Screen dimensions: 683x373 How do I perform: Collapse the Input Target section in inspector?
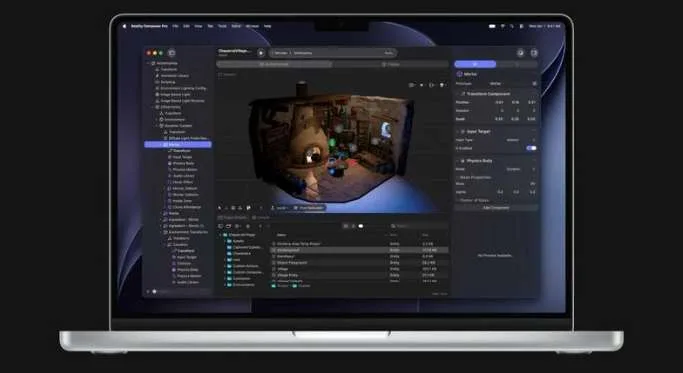pos(458,131)
